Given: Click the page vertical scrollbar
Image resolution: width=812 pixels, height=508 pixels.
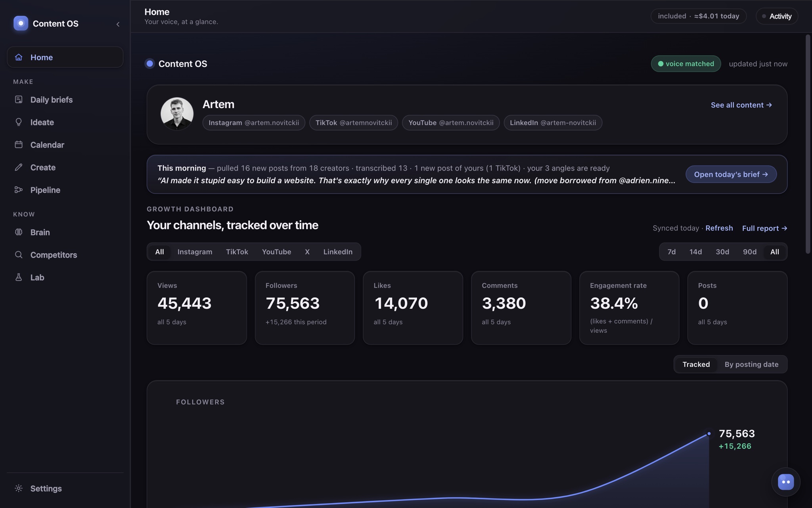Looking at the screenshot, I should (x=808, y=144).
